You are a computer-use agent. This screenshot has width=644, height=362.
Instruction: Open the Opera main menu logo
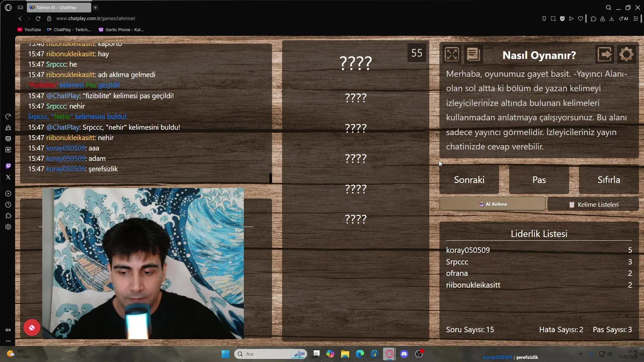8,8
